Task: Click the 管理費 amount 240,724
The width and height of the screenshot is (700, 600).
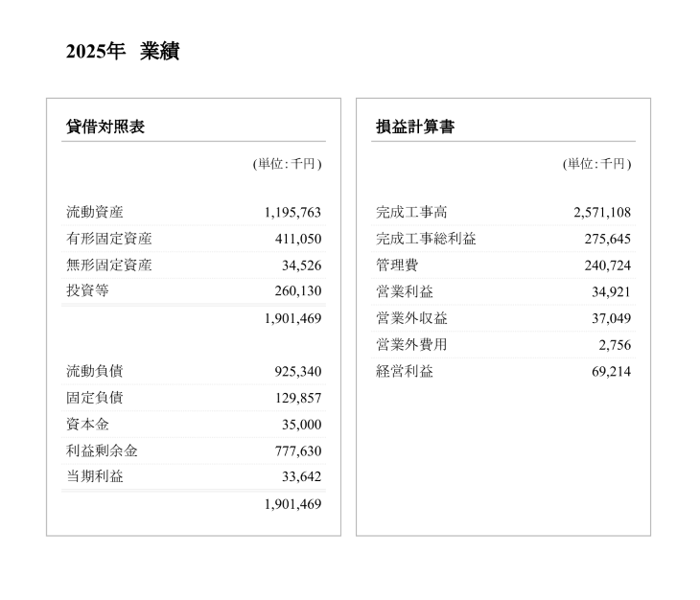Action: coord(607,265)
